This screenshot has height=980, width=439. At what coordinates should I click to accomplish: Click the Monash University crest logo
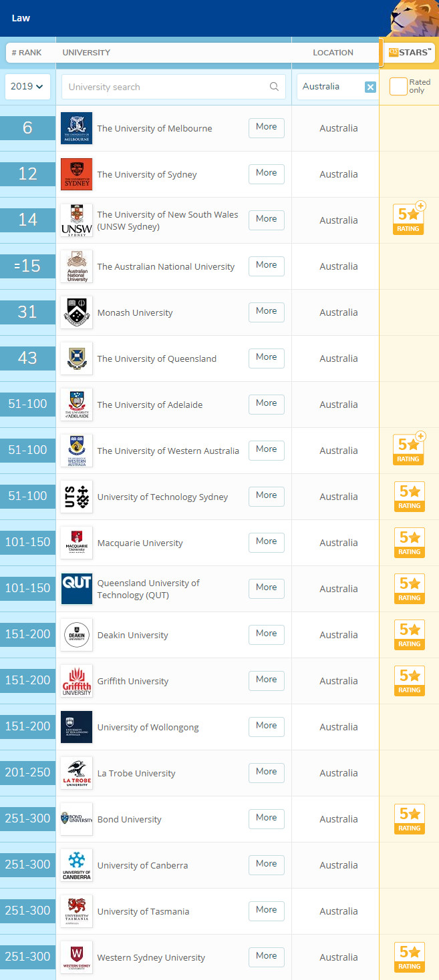(x=77, y=312)
